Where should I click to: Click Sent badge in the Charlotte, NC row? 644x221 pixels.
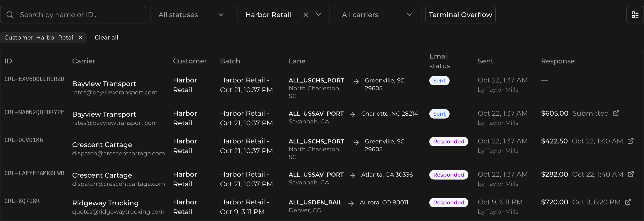click(x=439, y=114)
